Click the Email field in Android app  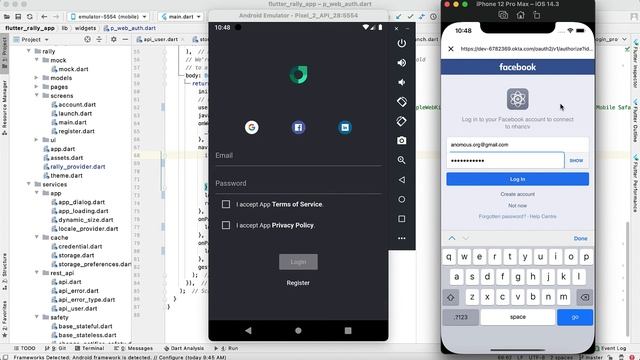pos(299,156)
